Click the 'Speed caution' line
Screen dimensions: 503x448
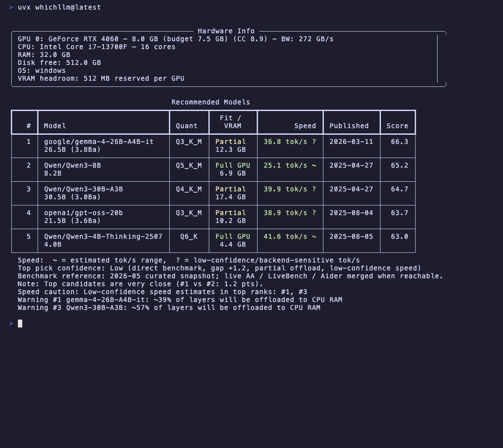point(162,292)
